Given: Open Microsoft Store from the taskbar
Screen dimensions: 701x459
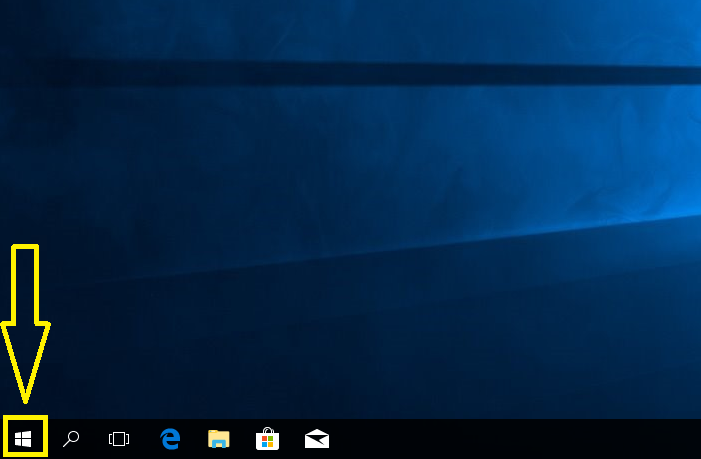Looking at the screenshot, I should 267,439.
